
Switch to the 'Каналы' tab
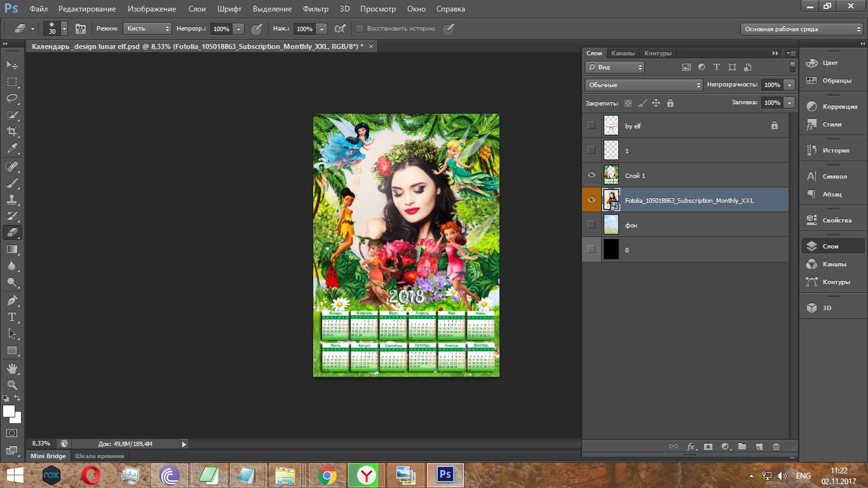click(623, 53)
